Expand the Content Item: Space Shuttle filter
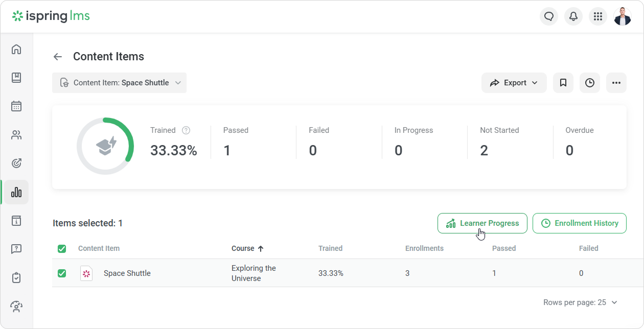Image resolution: width=644 pixels, height=329 pixels. click(x=120, y=83)
